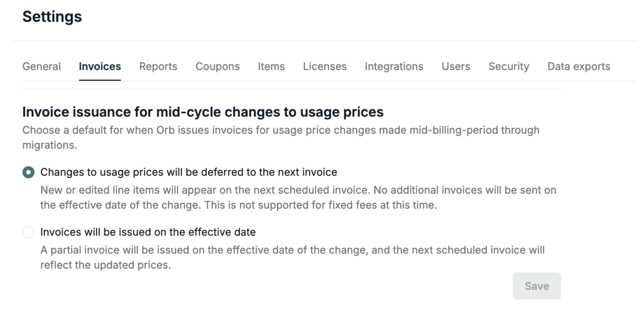Screen dimensions: 644x315
Task: Switch to the Integrations tab
Action: (394, 66)
